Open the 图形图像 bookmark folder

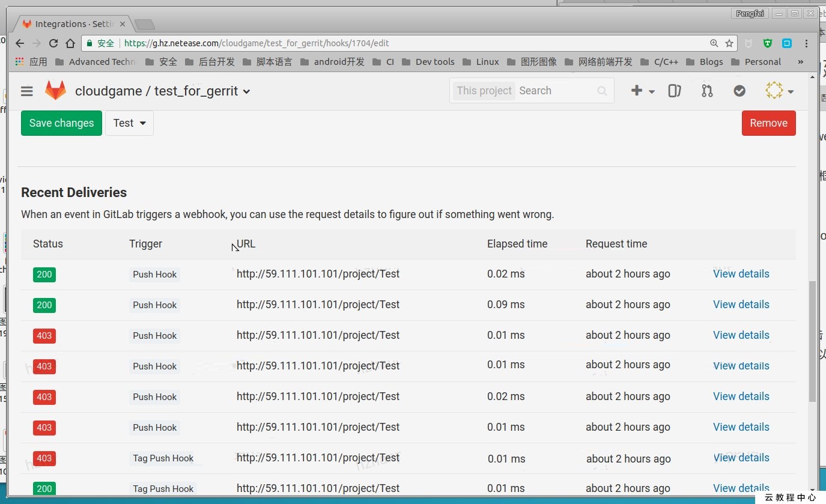click(532, 61)
